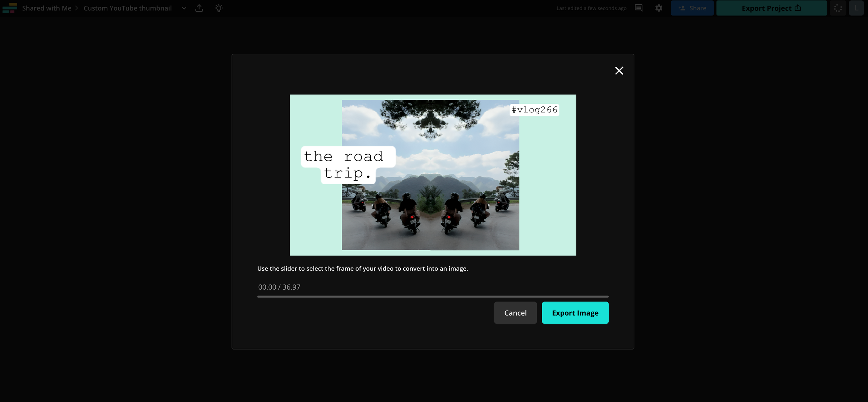Click the project title Custom YouTube thumbnail

click(x=127, y=8)
